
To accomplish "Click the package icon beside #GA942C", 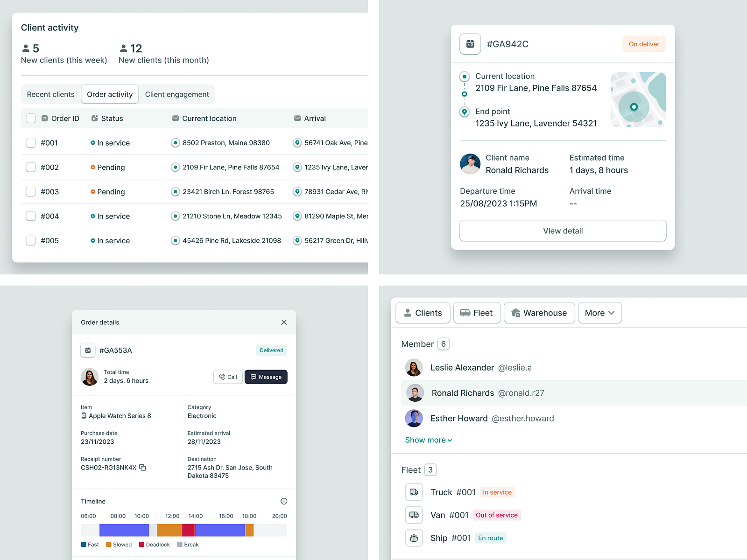I will [x=470, y=44].
